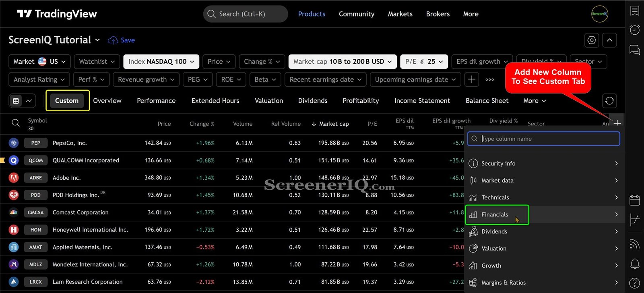
Task: Open the Upcoming earnings date dropdown
Action: [x=415, y=79]
